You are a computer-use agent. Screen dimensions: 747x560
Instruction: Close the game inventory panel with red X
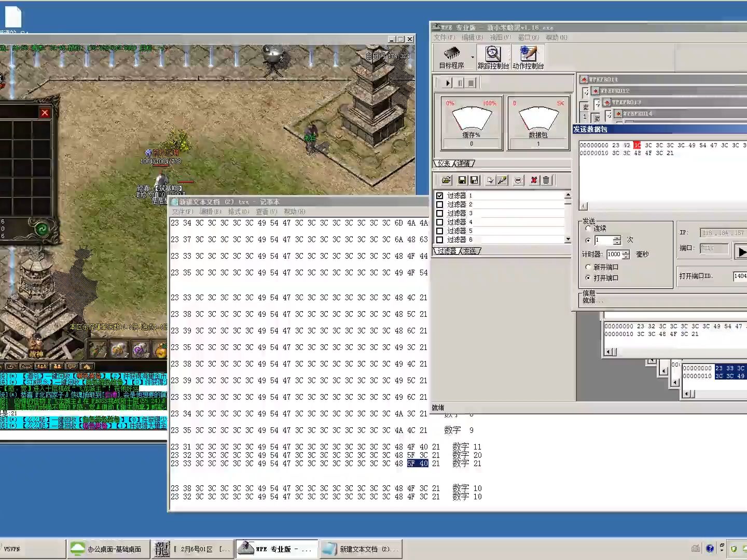click(45, 113)
